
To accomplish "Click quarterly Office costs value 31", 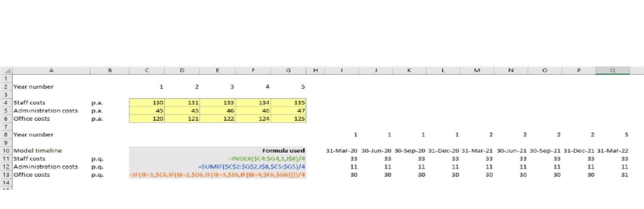I will (x=624, y=175).
